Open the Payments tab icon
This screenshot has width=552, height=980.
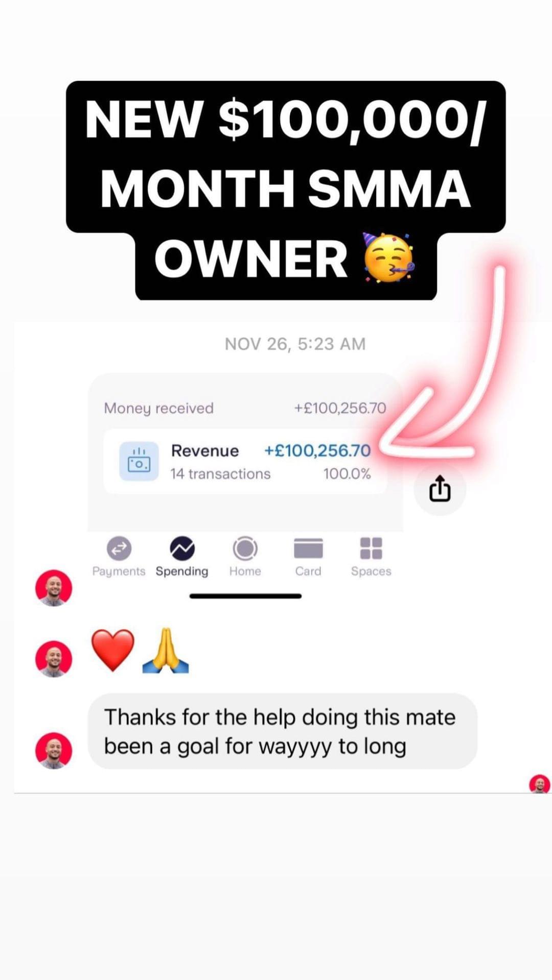pos(119,548)
